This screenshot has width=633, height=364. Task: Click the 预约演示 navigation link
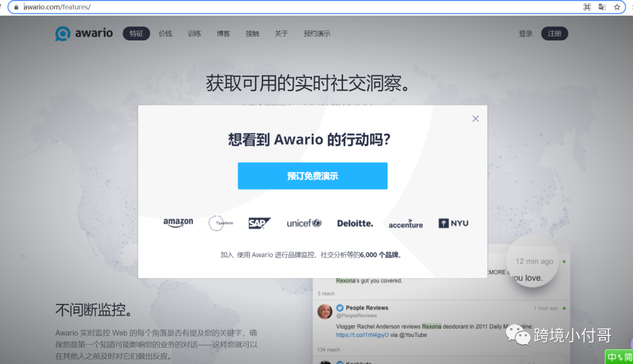point(317,33)
